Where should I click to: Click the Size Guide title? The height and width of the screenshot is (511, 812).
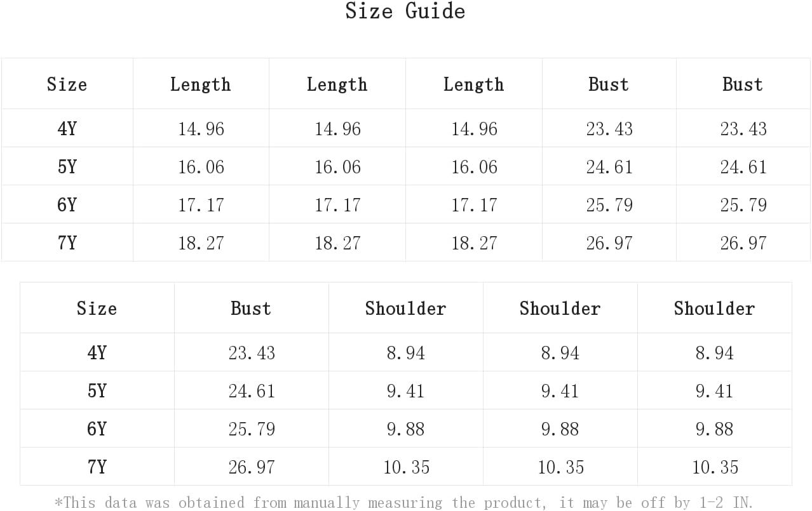click(405, 11)
